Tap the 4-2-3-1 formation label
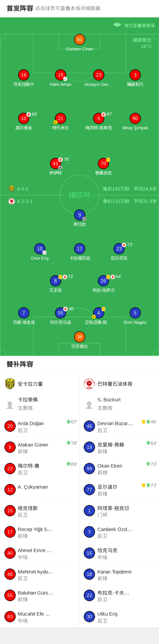The height and width of the screenshot is (644, 159). tap(25, 201)
